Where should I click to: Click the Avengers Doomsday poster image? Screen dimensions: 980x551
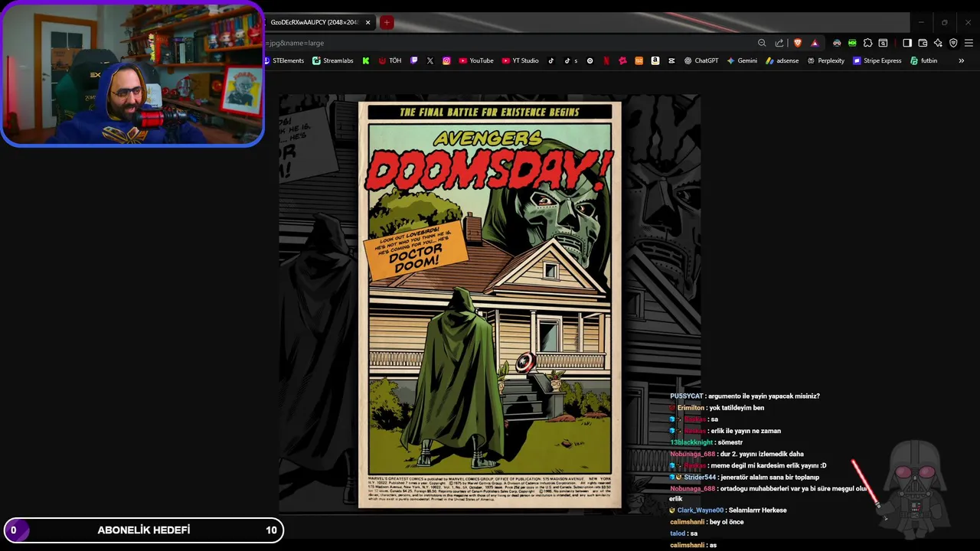tap(490, 304)
